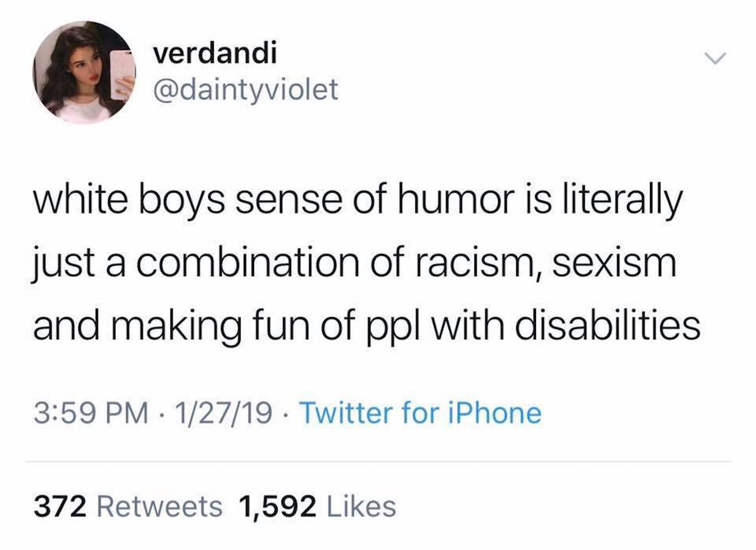The width and height of the screenshot is (756, 550).
Task: Open verdandi's profile picture
Action: click(x=84, y=72)
